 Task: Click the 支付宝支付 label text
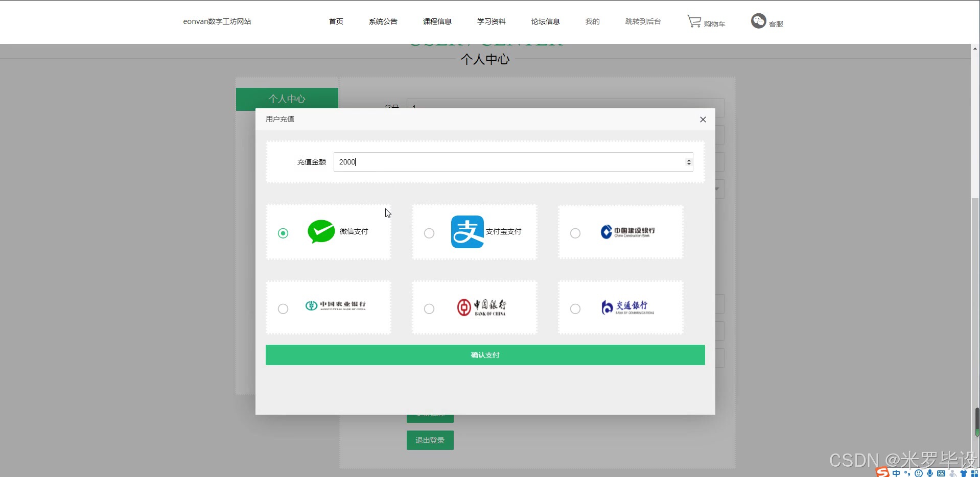504,231
